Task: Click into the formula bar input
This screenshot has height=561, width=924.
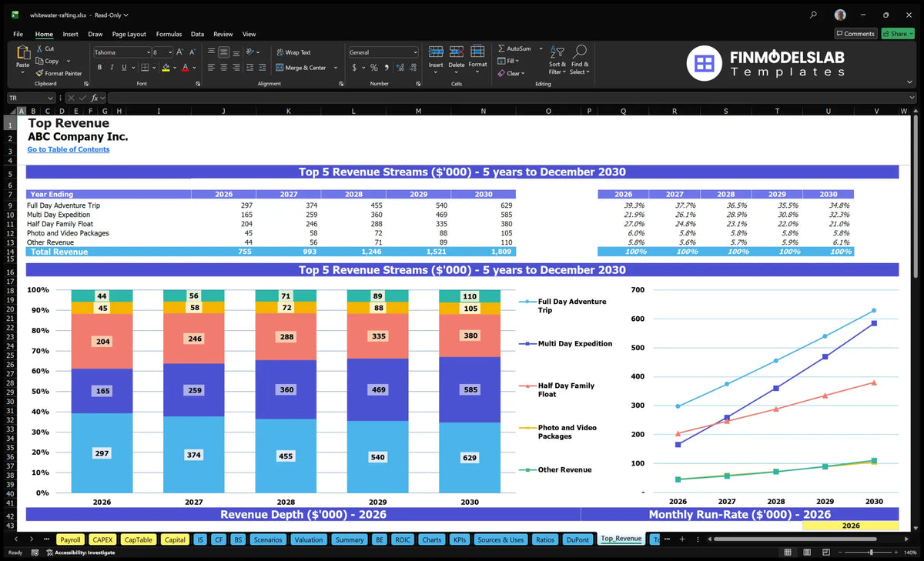Action: coord(511,99)
